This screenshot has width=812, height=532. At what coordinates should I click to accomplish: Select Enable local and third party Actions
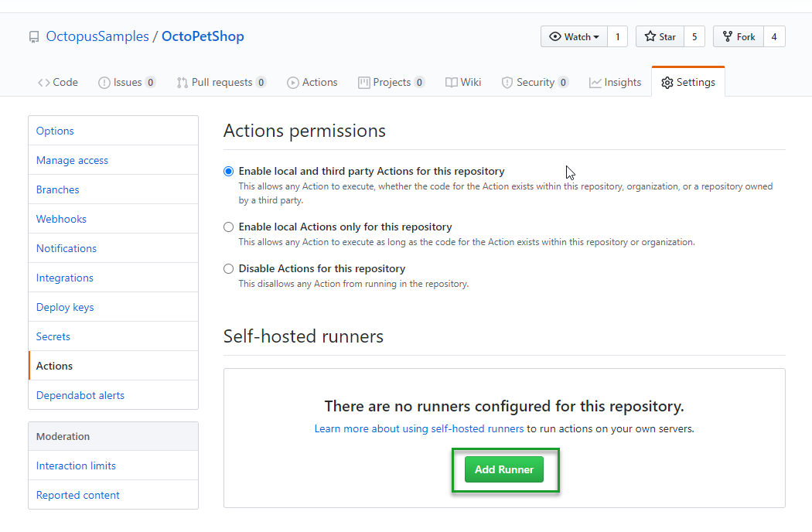tap(228, 172)
